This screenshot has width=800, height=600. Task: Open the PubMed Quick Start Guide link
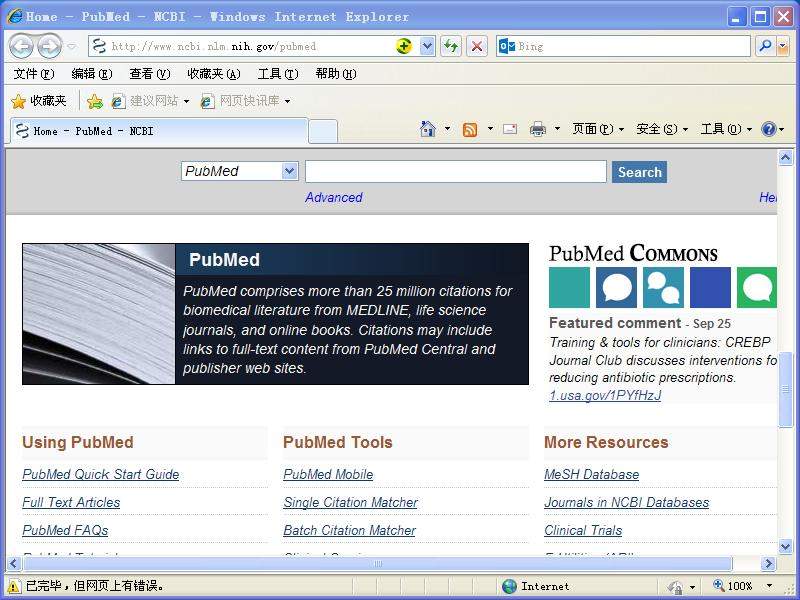tap(101, 474)
